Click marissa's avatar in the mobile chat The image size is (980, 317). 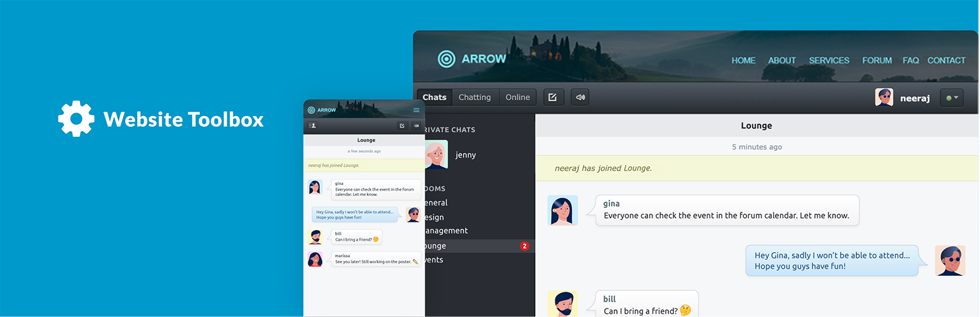pos(315,259)
